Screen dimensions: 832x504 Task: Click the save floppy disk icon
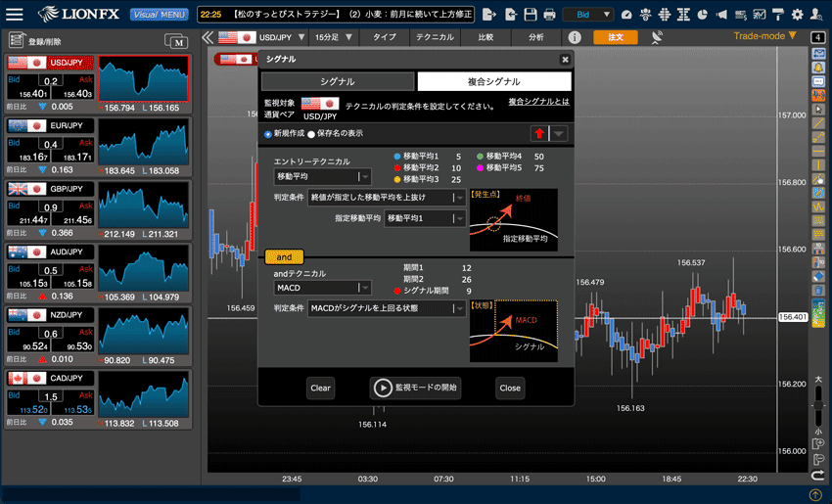coord(530,15)
